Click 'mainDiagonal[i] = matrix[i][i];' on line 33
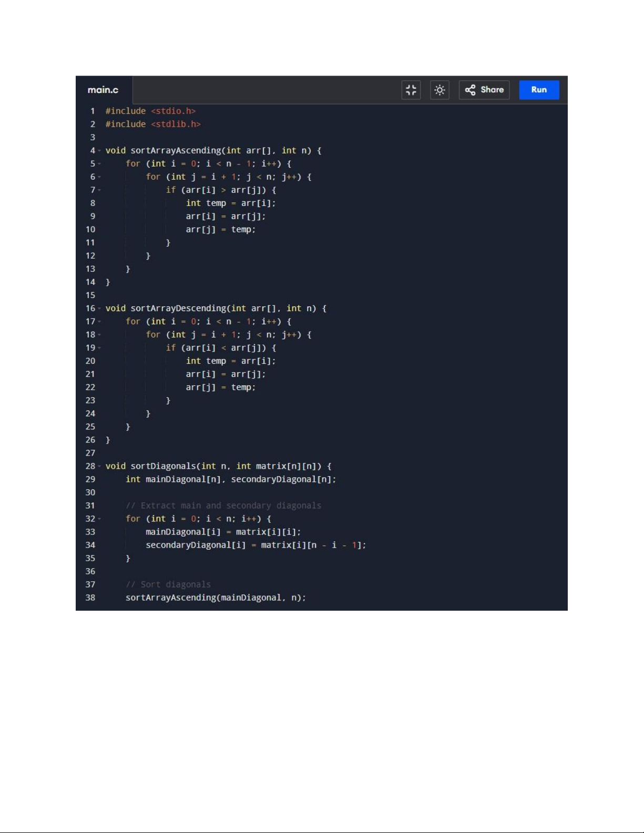The width and height of the screenshot is (644, 833). tap(223, 531)
